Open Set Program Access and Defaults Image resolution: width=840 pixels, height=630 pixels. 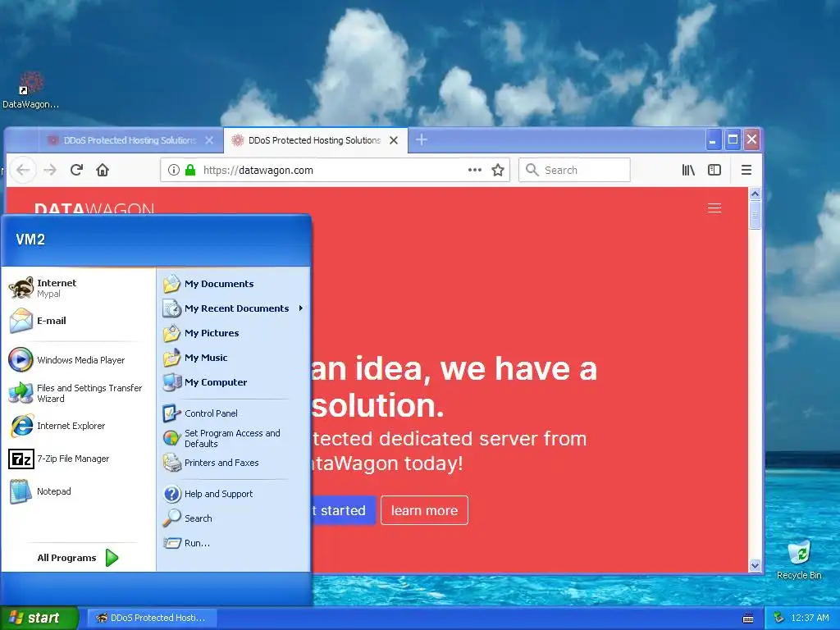(x=234, y=438)
